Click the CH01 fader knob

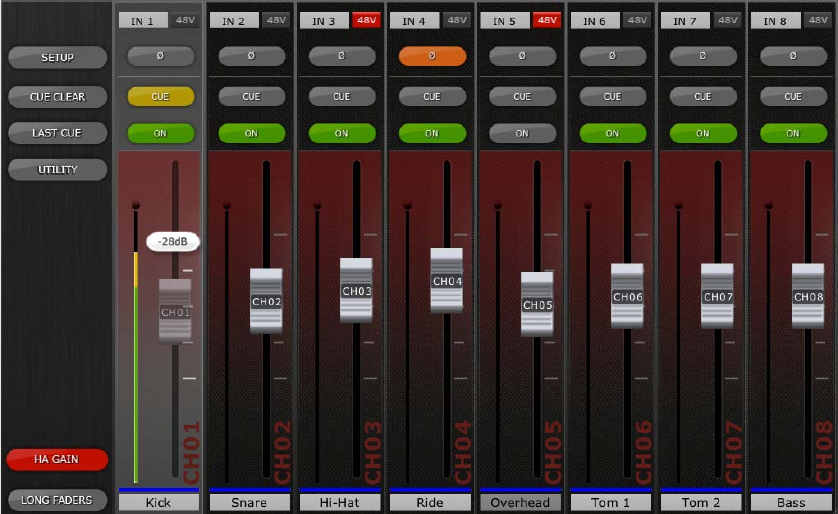point(175,312)
